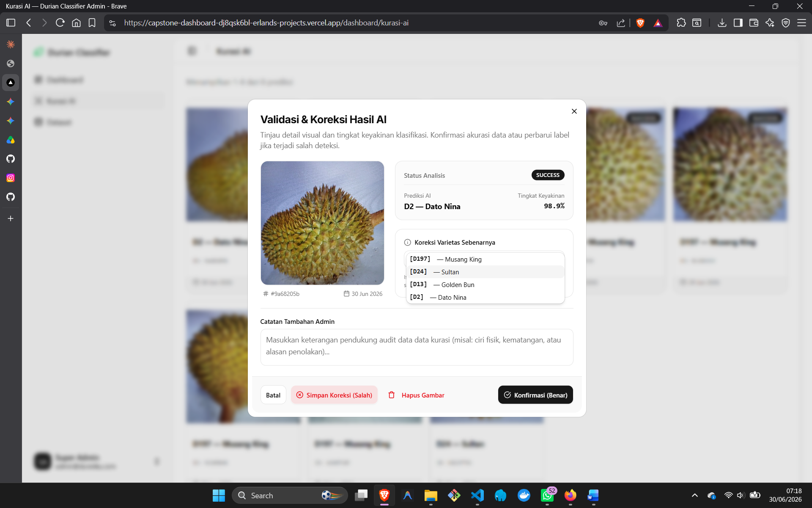Open the Instagram sidebar shortcut
812x508 pixels.
tap(11, 178)
